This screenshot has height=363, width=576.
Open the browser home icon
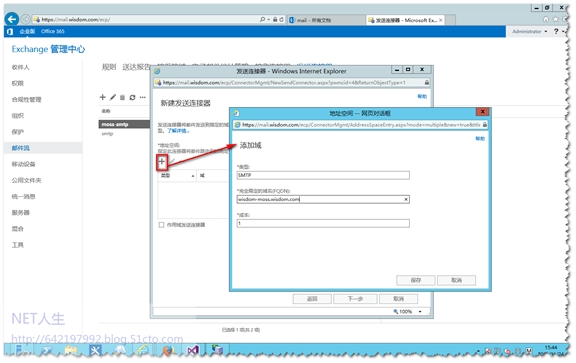tap(546, 19)
